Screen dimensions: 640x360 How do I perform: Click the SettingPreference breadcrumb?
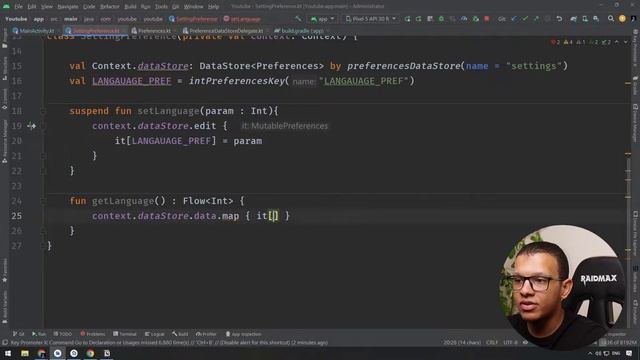[193, 19]
